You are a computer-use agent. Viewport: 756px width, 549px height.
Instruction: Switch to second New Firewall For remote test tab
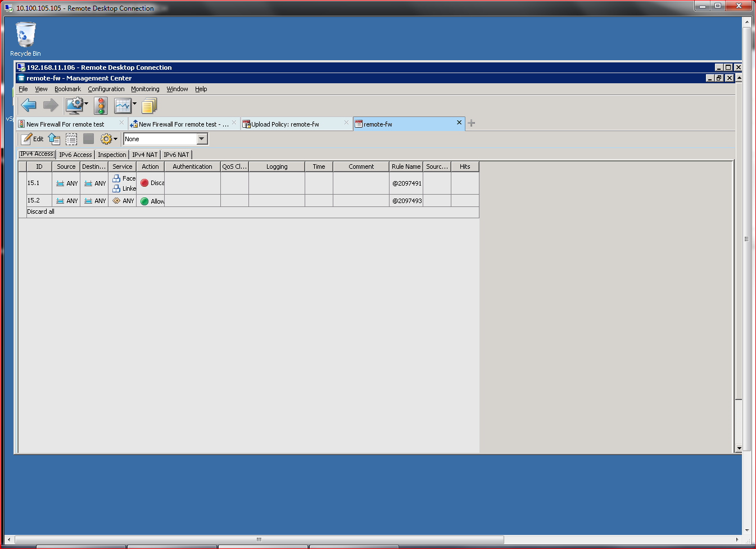coord(183,124)
